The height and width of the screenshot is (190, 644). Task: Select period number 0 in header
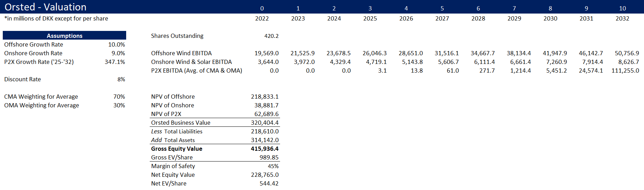coord(262,8)
